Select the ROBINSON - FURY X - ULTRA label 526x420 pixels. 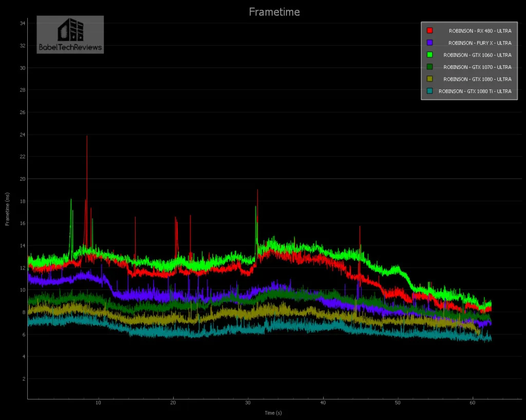coord(480,43)
